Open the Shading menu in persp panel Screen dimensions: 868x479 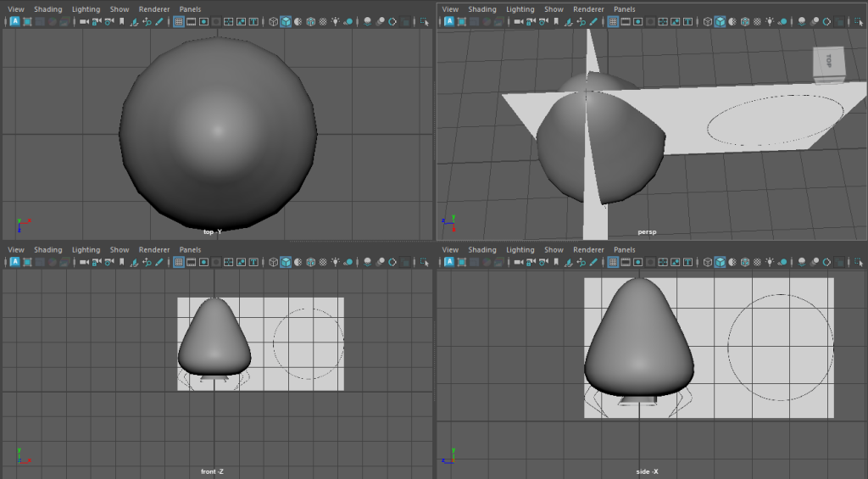click(482, 9)
